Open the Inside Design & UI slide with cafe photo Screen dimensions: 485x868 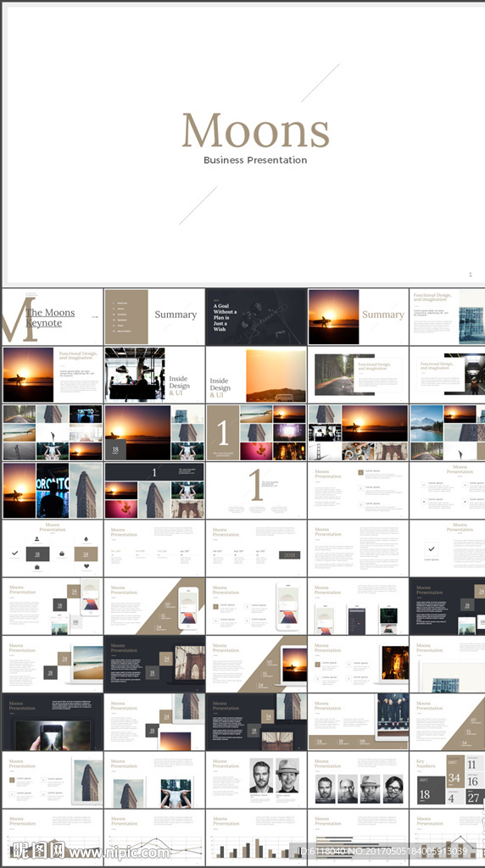coord(154,375)
